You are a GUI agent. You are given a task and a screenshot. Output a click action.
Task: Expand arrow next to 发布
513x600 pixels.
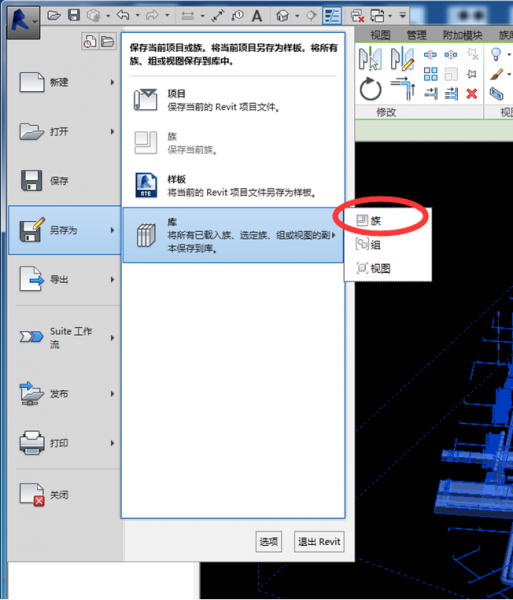pos(112,393)
